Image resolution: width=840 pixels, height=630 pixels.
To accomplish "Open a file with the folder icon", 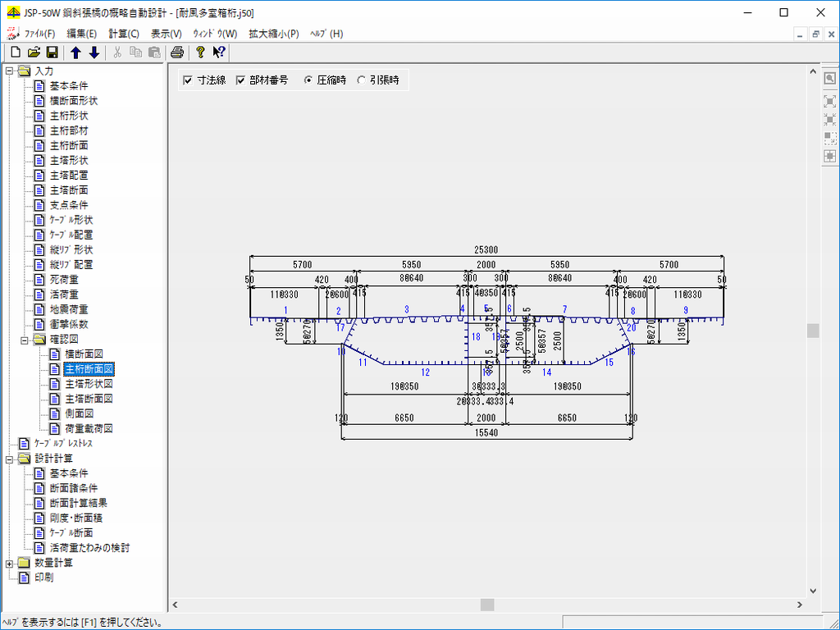I will (34, 52).
